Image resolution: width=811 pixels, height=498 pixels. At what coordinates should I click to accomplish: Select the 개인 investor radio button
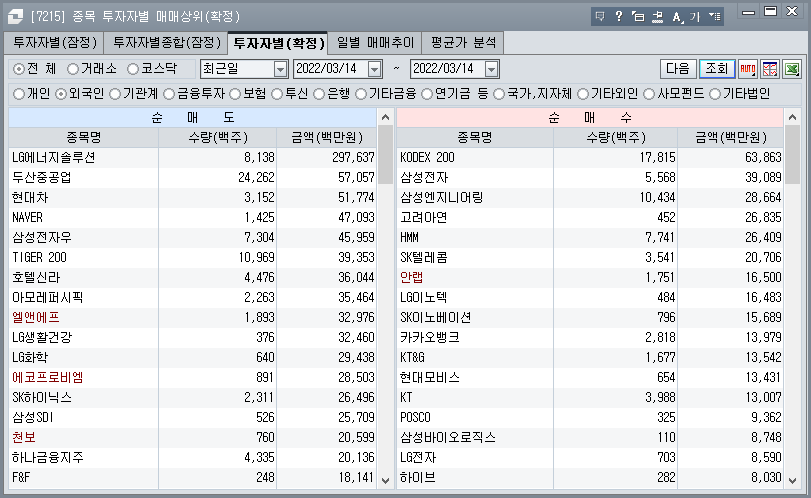(19, 94)
